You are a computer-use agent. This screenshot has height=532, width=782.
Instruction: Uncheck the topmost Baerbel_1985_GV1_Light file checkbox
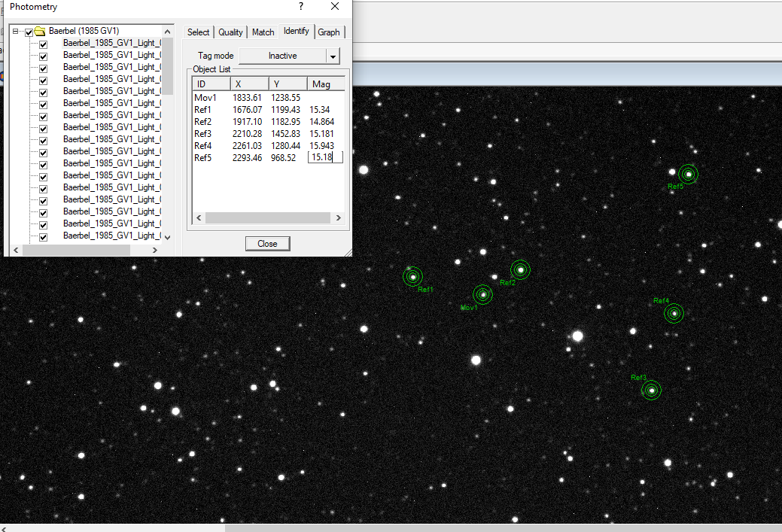[44, 44]
